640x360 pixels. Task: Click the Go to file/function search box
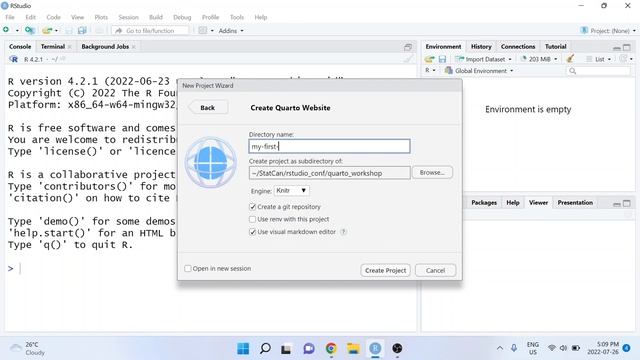point(150,31)
